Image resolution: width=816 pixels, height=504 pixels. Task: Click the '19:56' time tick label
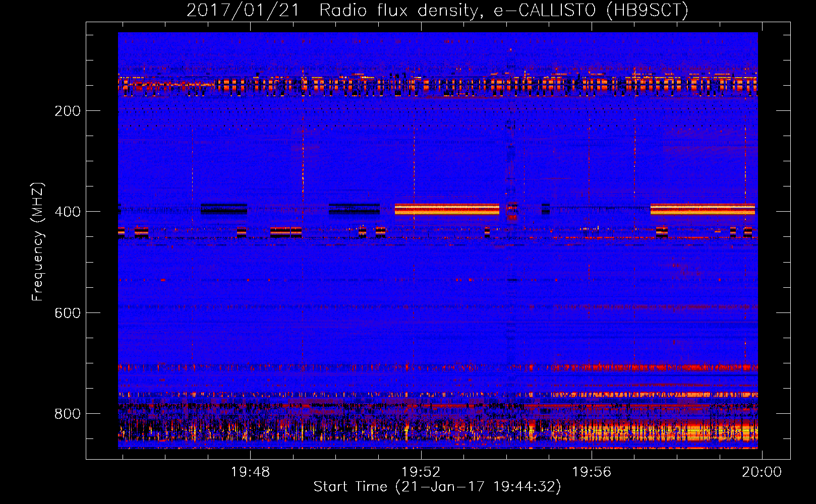592,472
